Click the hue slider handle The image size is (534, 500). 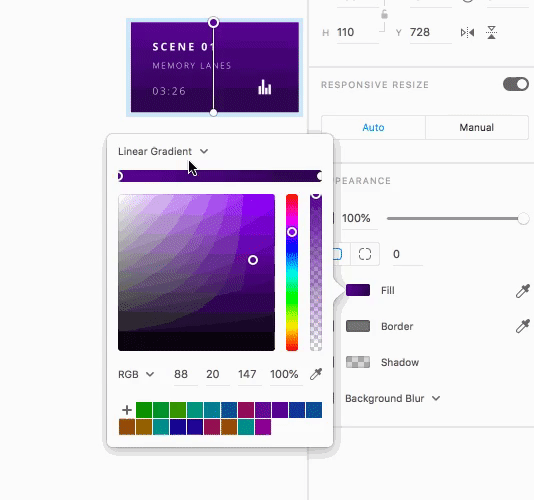[292, 232]
